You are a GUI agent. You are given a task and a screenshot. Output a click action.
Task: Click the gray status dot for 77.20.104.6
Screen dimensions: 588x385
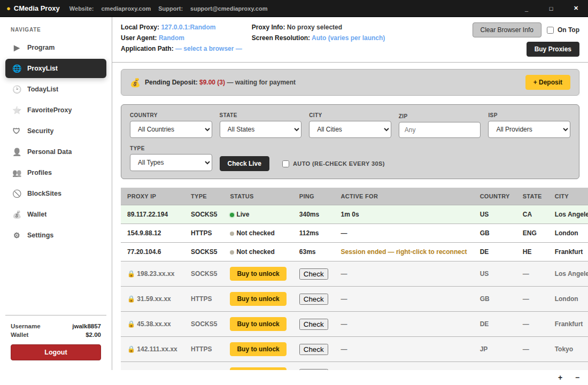tap(232, 252)
